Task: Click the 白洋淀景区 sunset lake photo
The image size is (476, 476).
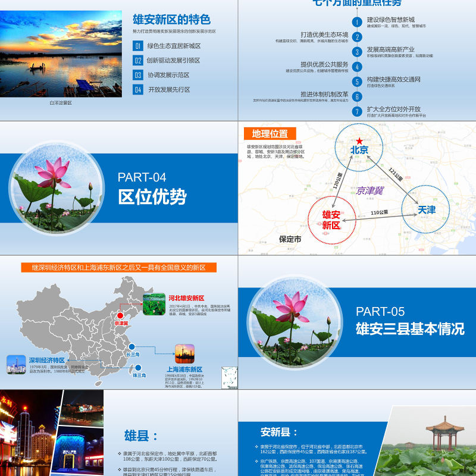Action: (61, 54)
